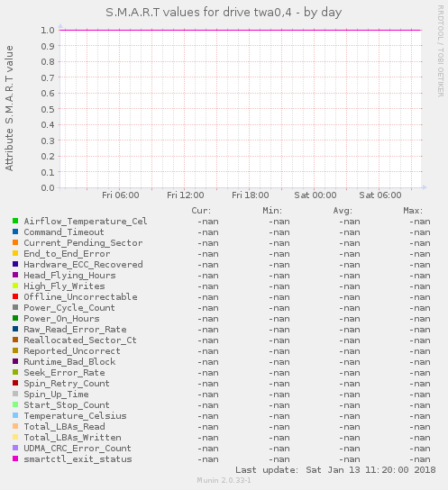Select the Raw_Read_Error_Rate legend label
The image size is (448, 490).
tap(75, 330)
